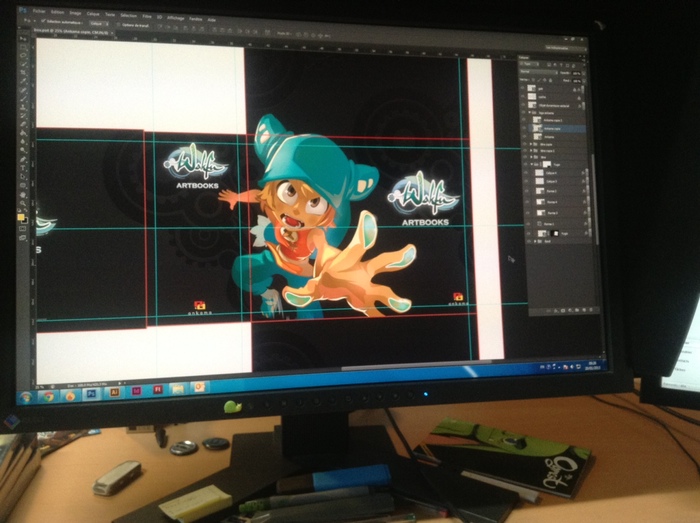Create a new layer button
The image size is (700, 523).
click(x=584, y=310)
